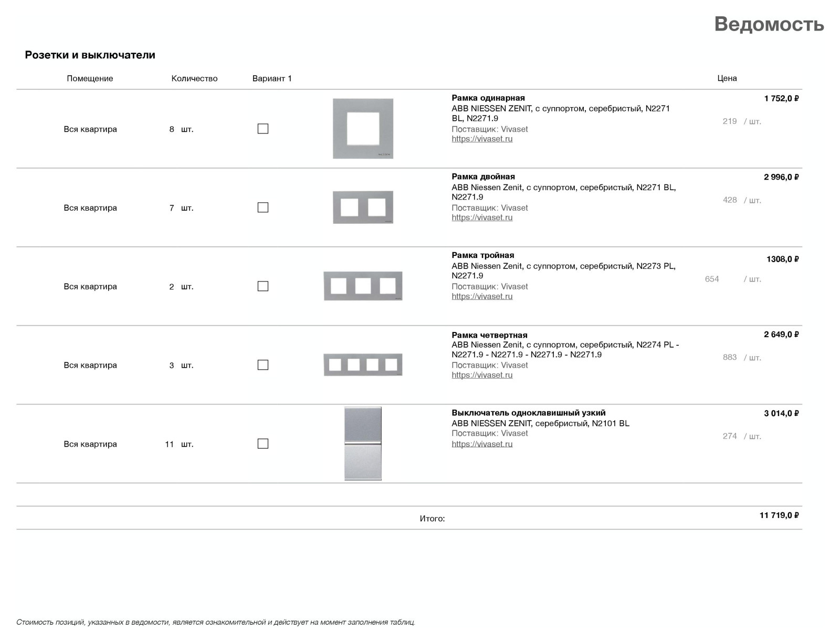Select the triple frame product image
The image size is (840, 643).
(363, 286)
